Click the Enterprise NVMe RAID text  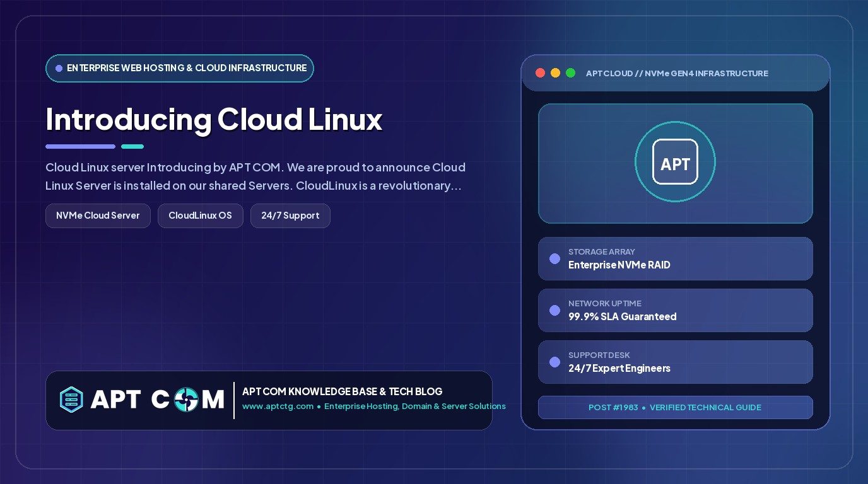click(619, 265)
